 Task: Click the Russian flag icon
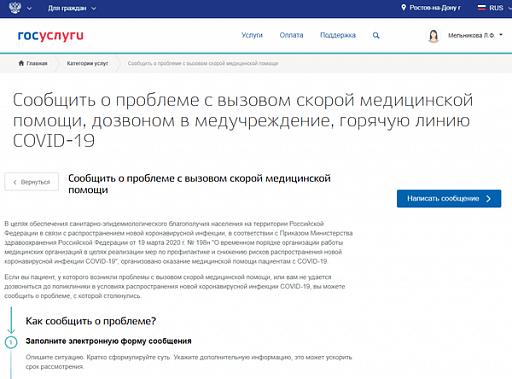point(481,8)
